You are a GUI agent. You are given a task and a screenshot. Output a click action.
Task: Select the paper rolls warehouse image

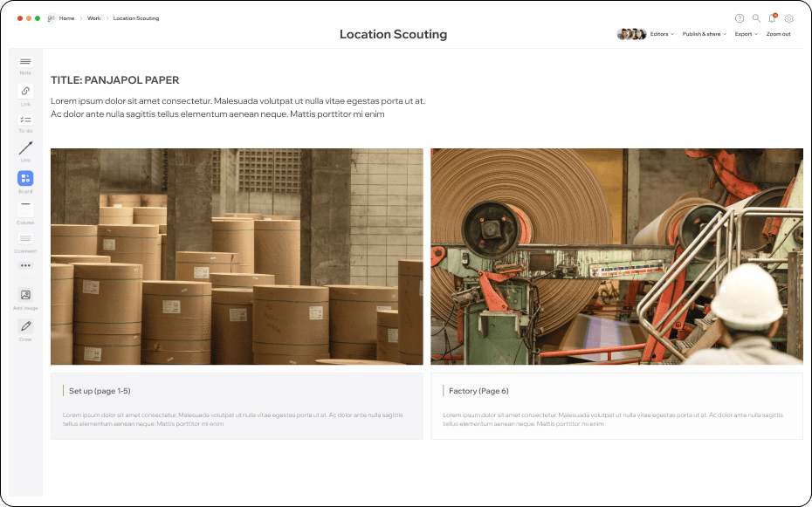[x=237, y=257]
